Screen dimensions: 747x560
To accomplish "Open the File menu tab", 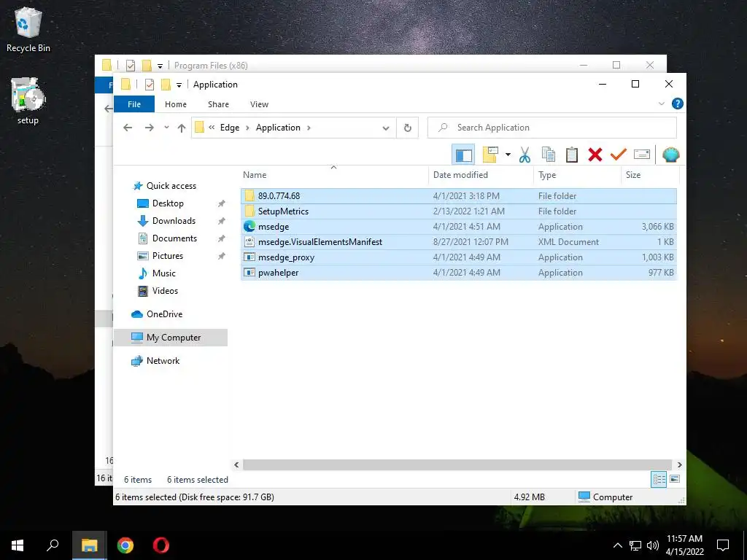I will tap(134, 104).
